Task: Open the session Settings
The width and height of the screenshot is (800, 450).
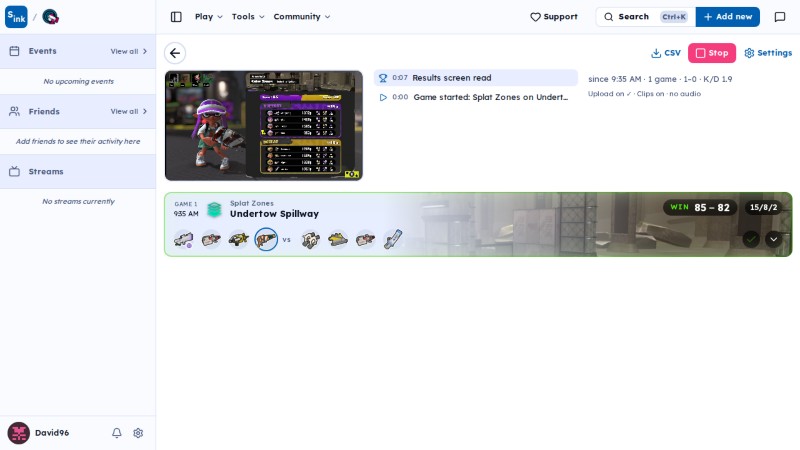Action: 768,53
